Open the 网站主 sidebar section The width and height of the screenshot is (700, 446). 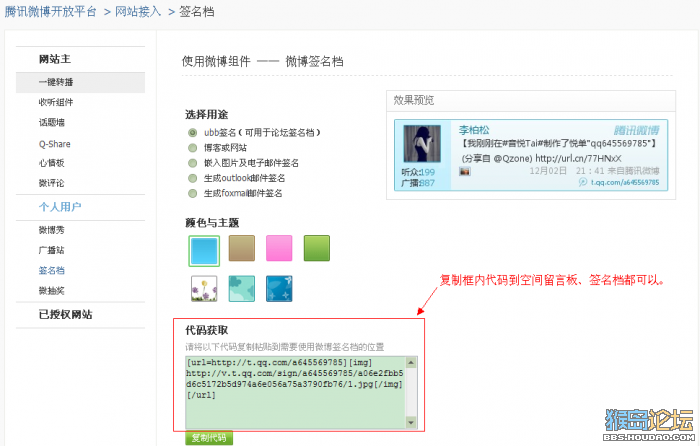coord(54,59)
